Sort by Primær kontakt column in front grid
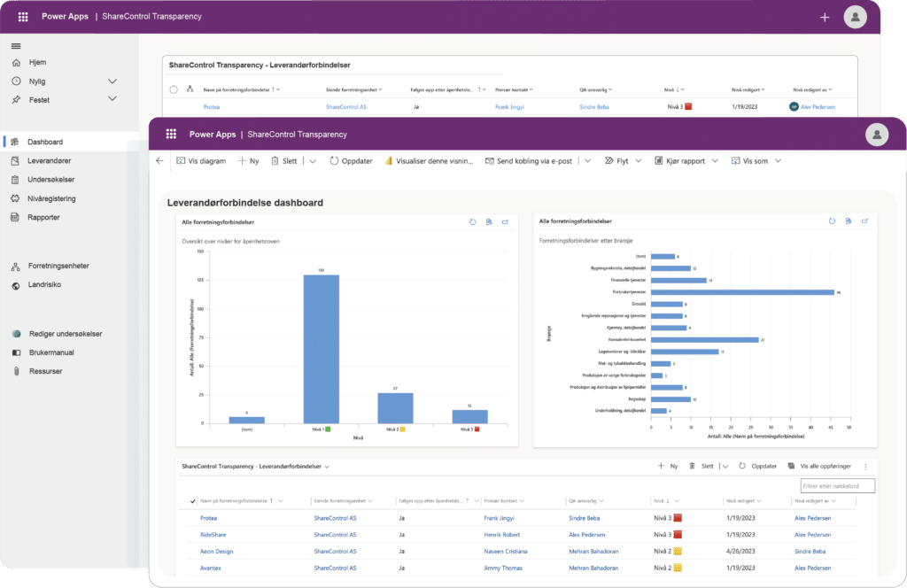This screenshot has width=907, height=588. pyautogui.click(x=504, y=500)
